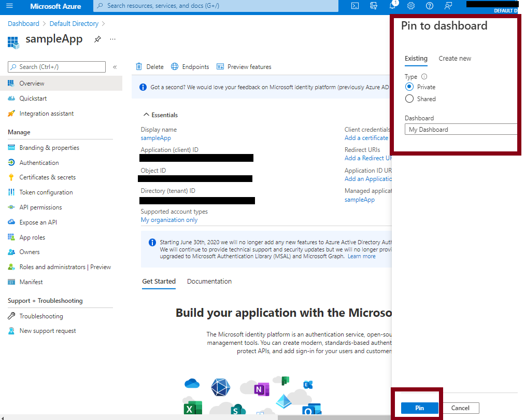This screenshot has width=525, height=420.
Task: Open the Azure portal hamburger menu
Action: point(9,6)
